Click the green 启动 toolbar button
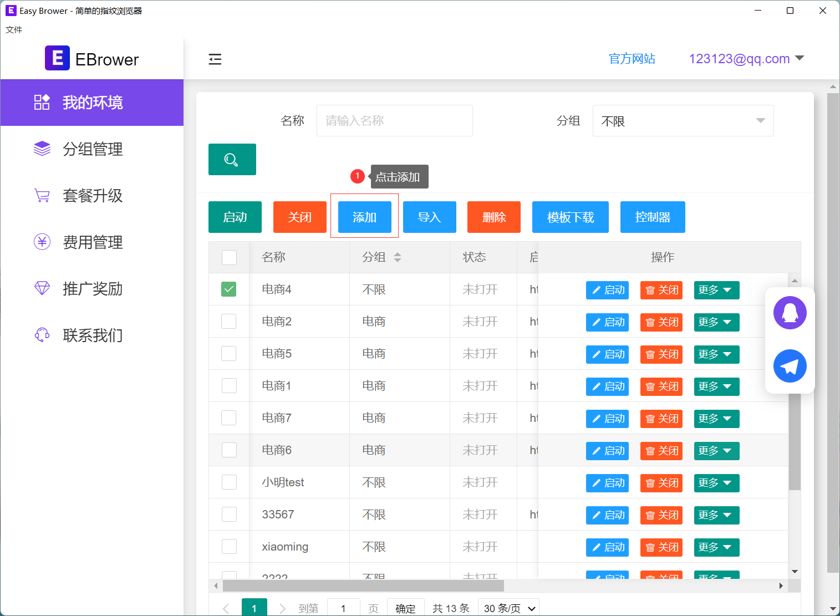The width and height of the screenshot is (840, 616). [x=235, y=217]
